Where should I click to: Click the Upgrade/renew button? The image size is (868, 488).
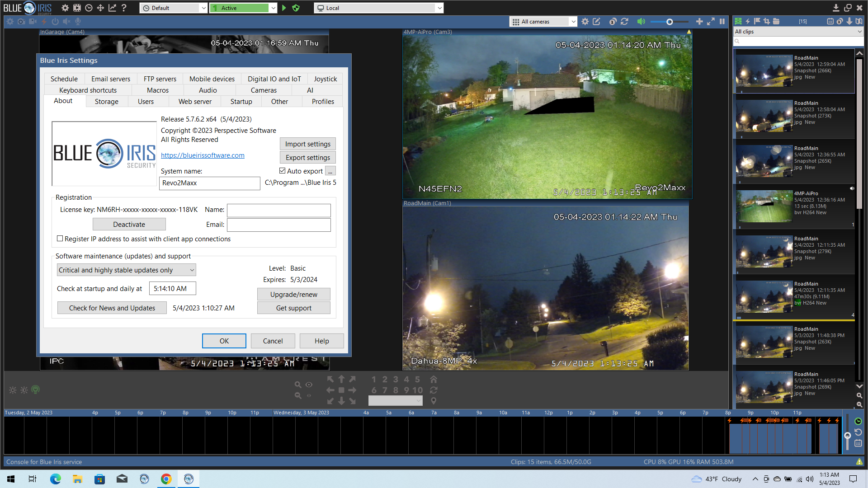(x=294, y=294)
